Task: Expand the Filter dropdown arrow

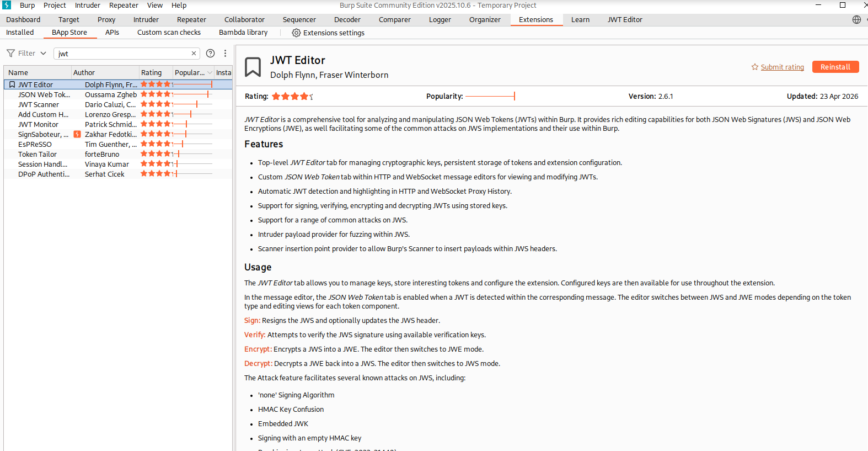Action: pos(43,54)
